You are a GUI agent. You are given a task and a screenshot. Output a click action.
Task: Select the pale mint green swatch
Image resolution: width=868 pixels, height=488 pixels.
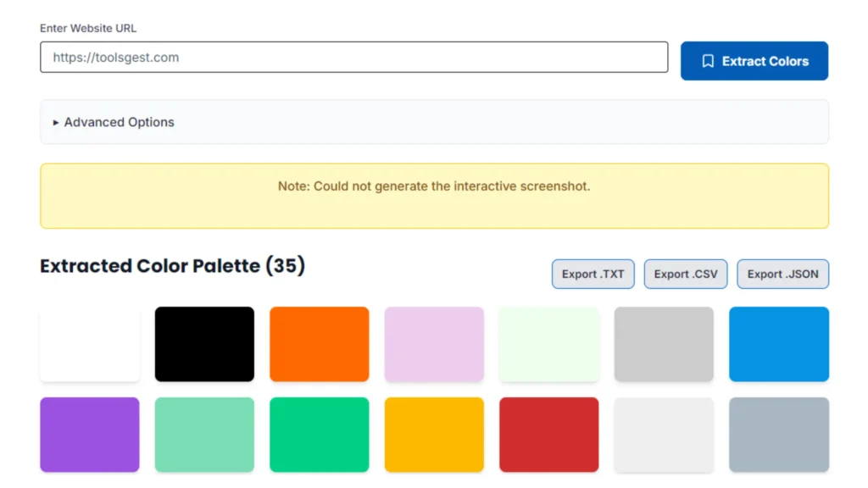point(549,344)
